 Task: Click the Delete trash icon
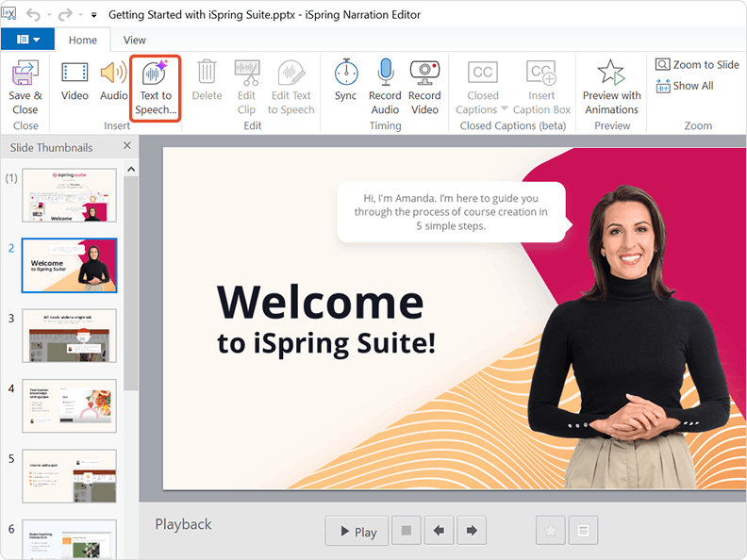pos(207,73)
